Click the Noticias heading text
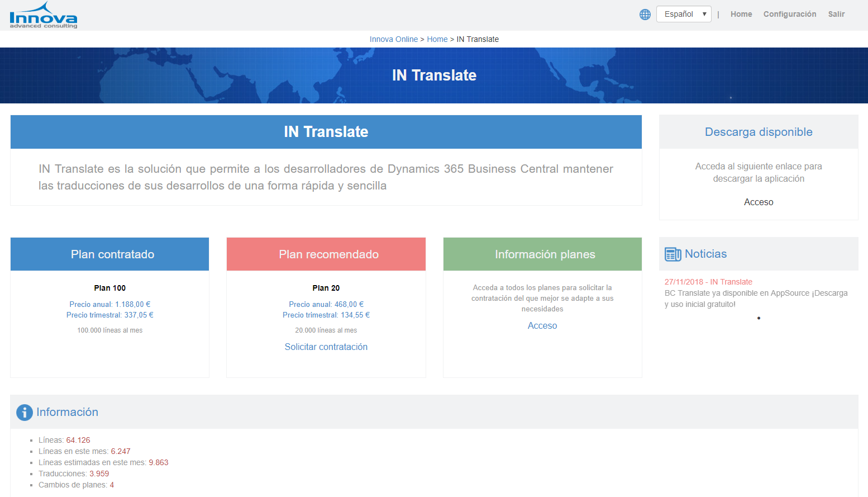Viewport: 868px width, 497px height. pyautogui.click(x=706, y=254)
